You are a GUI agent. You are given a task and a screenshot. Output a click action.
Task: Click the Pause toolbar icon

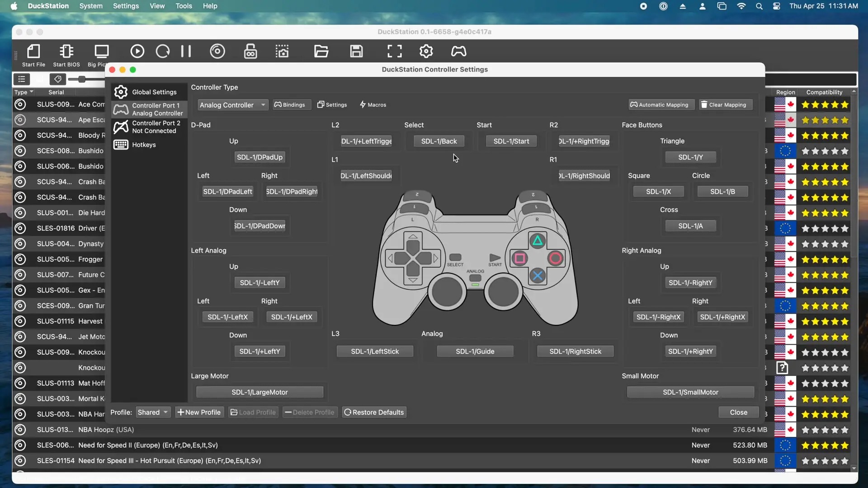point(186,51)
